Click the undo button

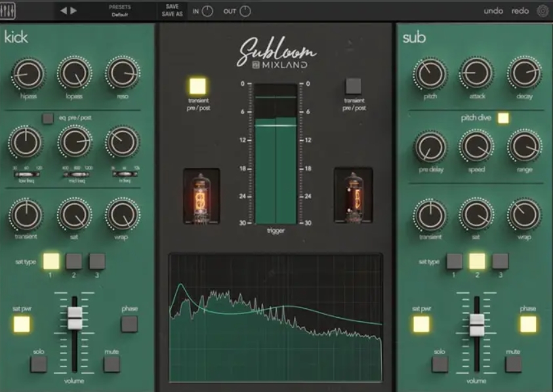pos(493,11)
